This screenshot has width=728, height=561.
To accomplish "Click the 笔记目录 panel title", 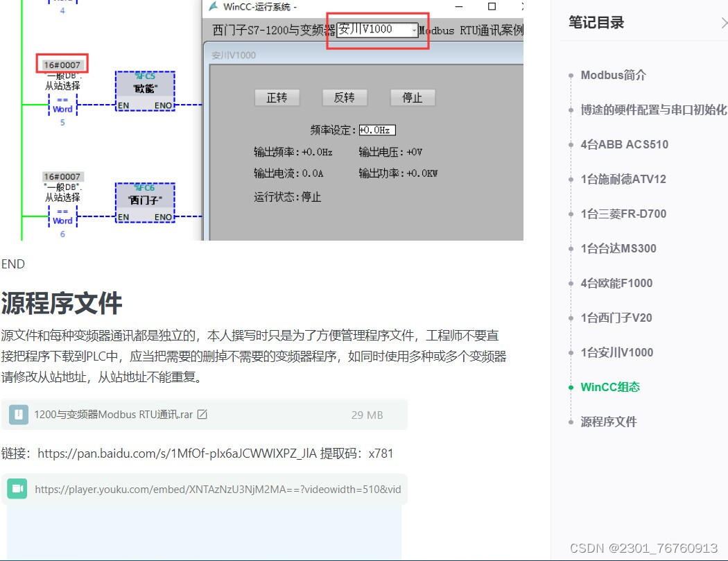I will (x=596, y=22).
